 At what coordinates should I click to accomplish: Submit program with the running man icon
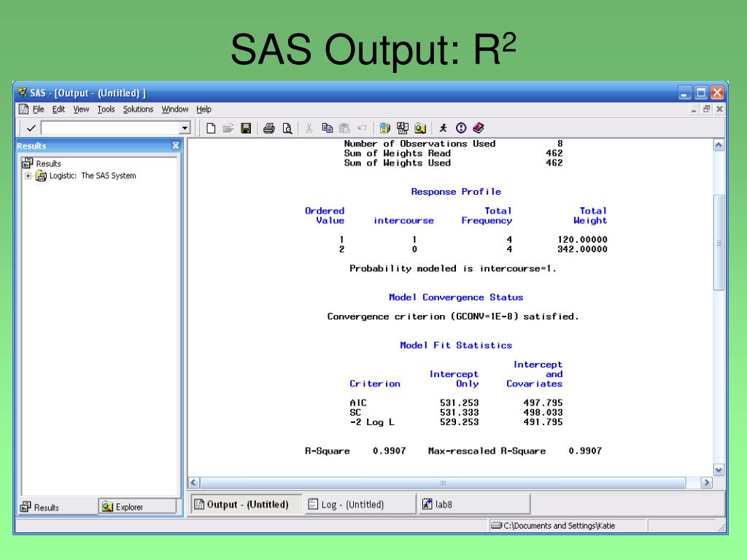point(443,128)
